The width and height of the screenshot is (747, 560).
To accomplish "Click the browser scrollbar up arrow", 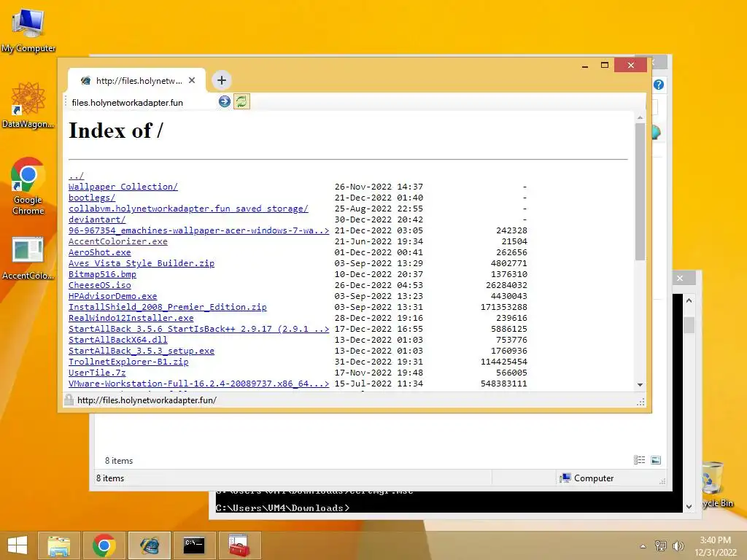I will point(640,117).
